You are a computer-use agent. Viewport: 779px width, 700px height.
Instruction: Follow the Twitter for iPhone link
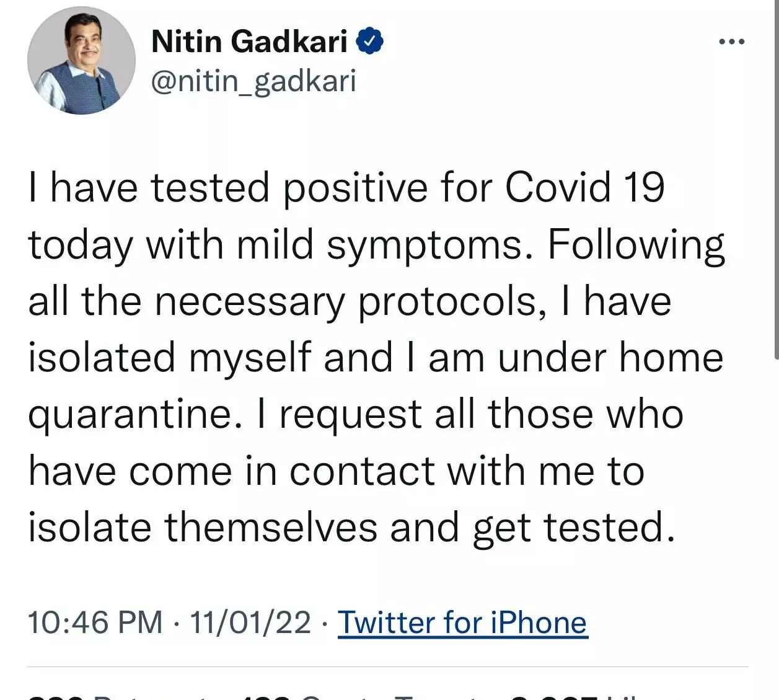tap(462, 622)
